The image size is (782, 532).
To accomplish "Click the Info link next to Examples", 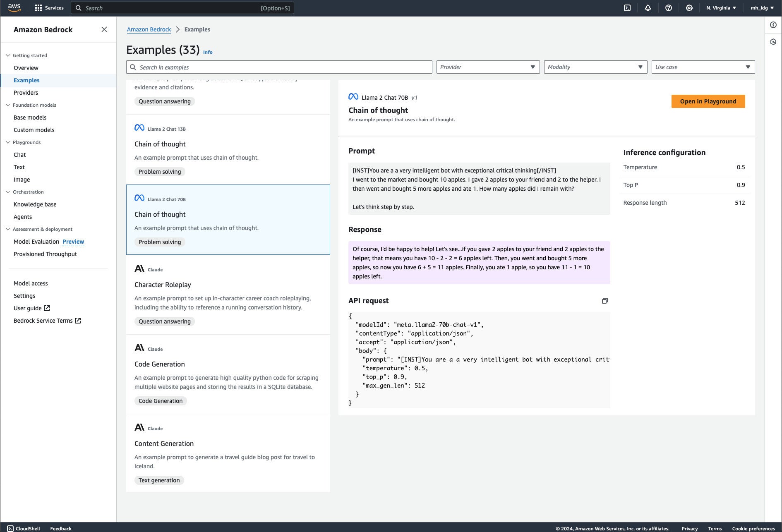I will click(208, 52).
